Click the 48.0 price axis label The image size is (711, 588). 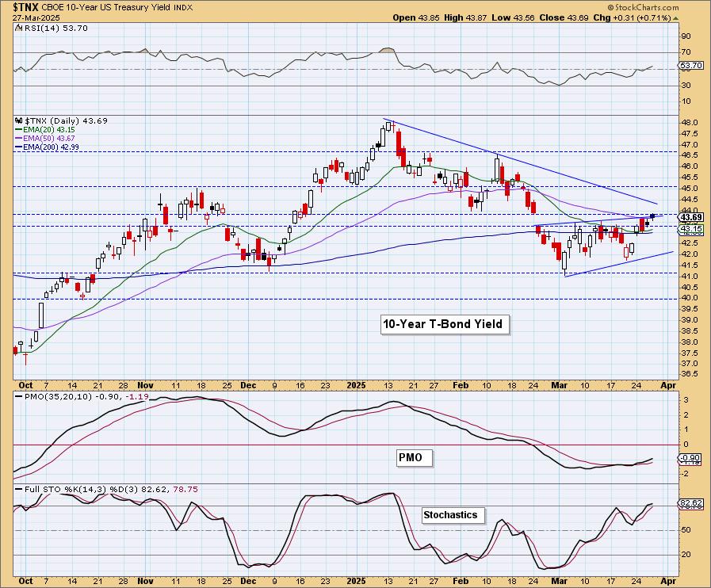[690, 123]
